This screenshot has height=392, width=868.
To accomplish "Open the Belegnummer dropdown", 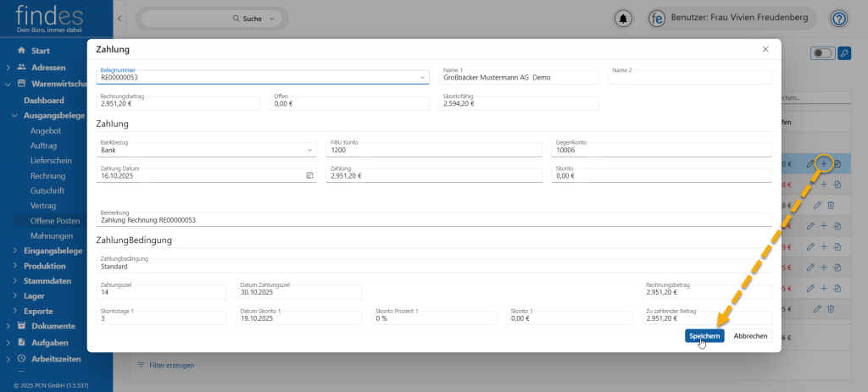I will click(423, 78).
